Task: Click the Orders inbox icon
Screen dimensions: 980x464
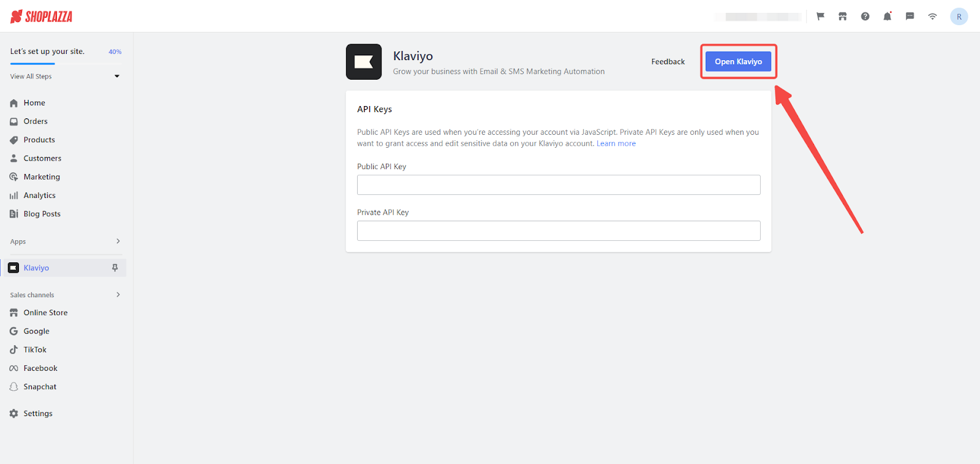Action: 13,121
